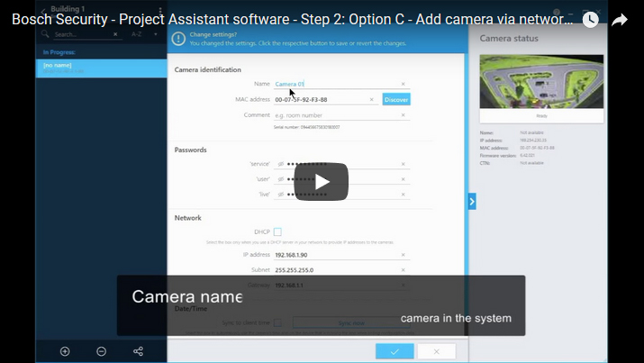Click the Share arrow icon
Viewport: 644px width, 363px height.
[620, 19]
